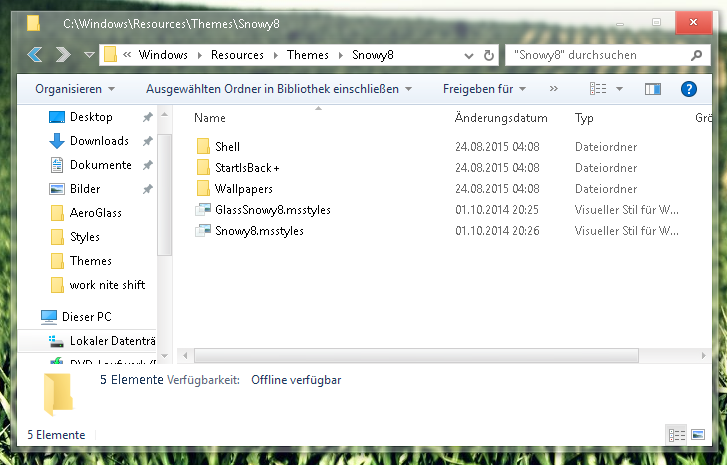Toggle the preview pane icon
727x465 pixels.
(653, 89)
